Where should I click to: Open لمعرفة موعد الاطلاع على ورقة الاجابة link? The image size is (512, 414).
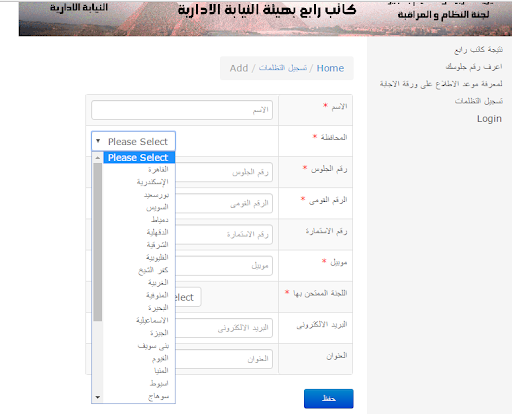pyautogui.click(x=441, y=84)
